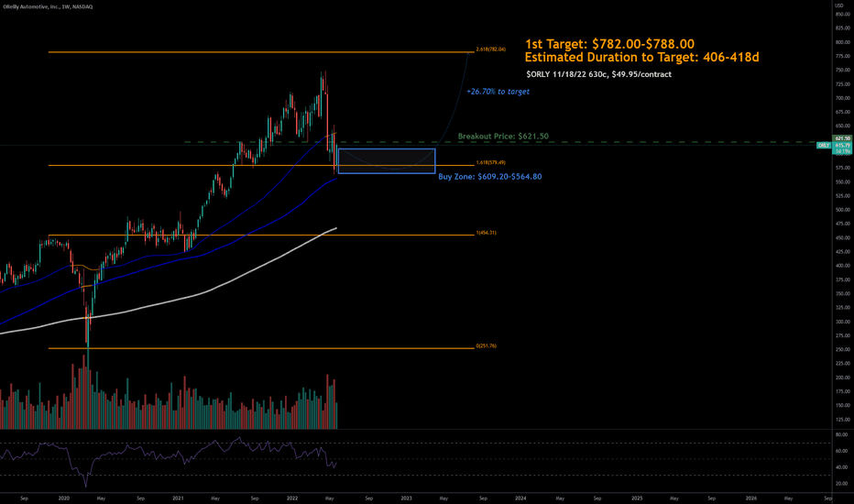Click 150.00 on the price scale
The height and width of the screenshot is (504, 854).
843,405
